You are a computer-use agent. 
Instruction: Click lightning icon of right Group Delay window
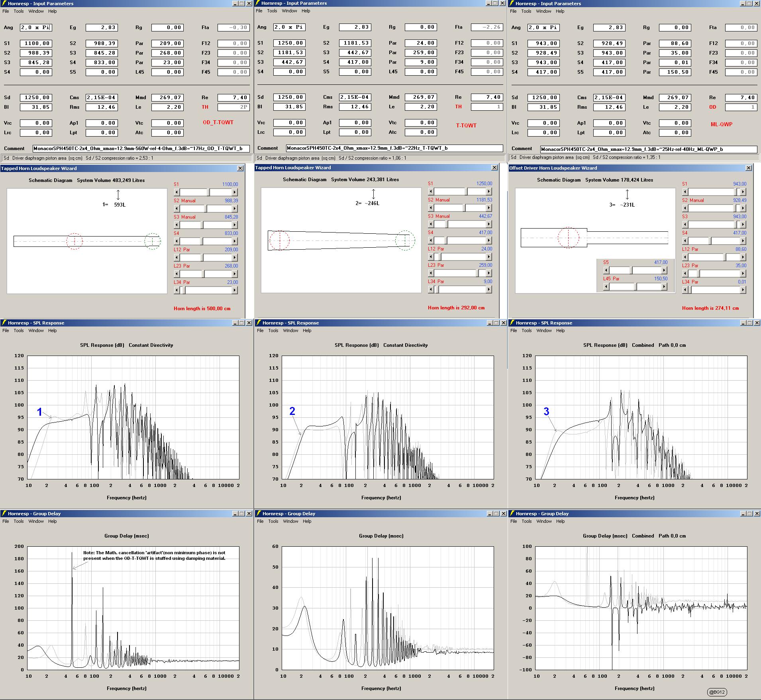pyautogui.click(x=512, y=514)
